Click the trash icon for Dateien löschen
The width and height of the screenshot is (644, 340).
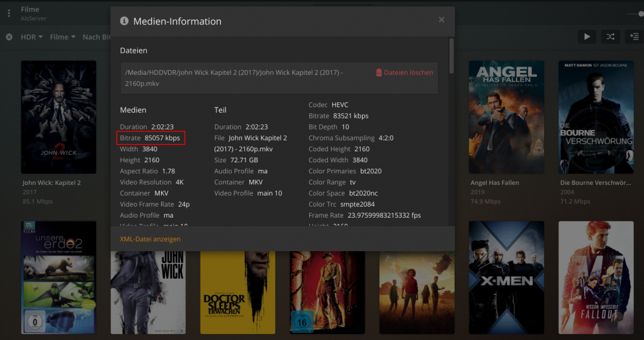tap(379, 73)
